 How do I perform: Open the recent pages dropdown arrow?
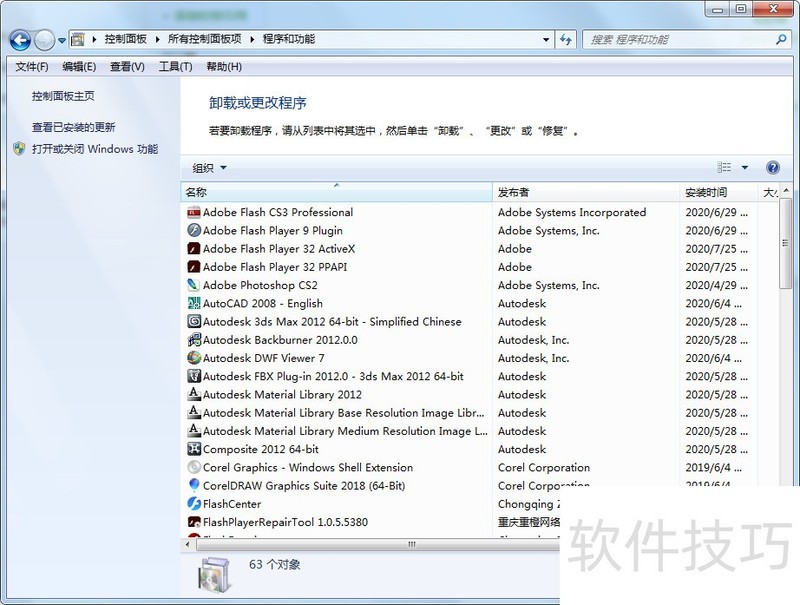(x=62, y=40)
